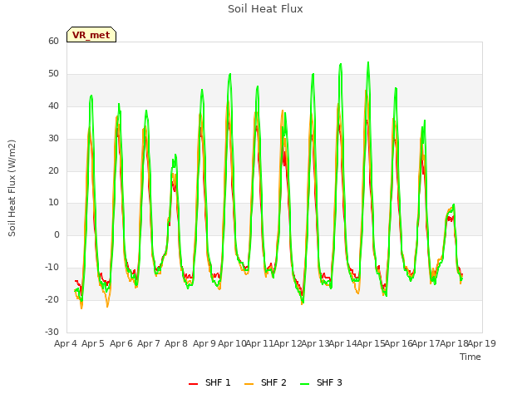
Task: Click the Apr 4 x-axis tick label
Action: pyautogui.click(x=65, y=343)
